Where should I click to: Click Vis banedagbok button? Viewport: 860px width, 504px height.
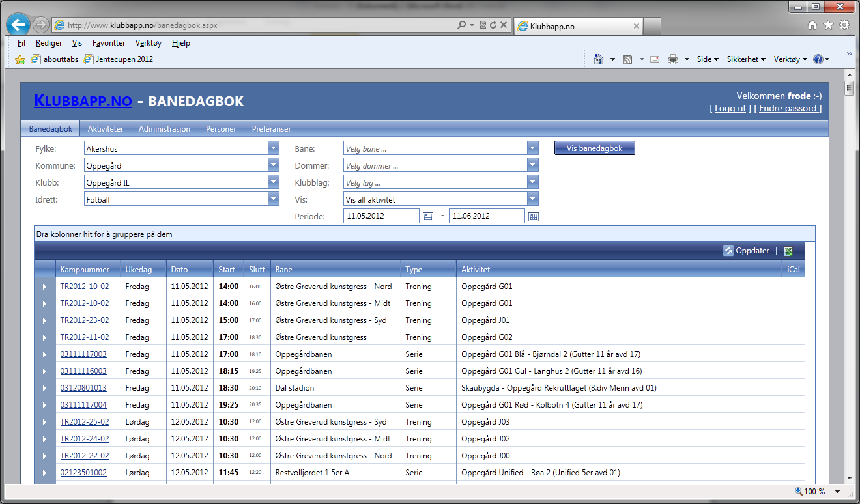(x=594, y=148)
